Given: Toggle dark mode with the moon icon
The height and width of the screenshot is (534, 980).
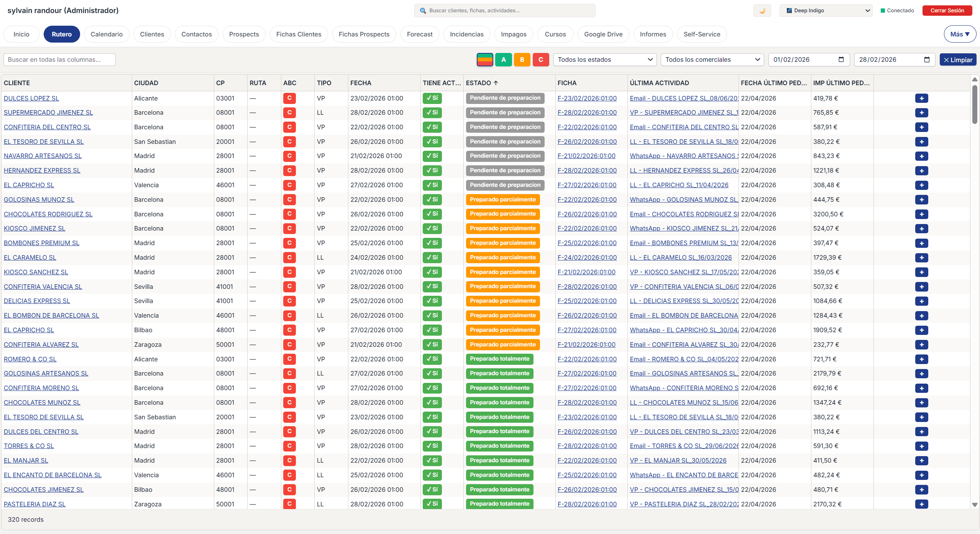Looking at the screenshot, I should [x=762, y=10].
